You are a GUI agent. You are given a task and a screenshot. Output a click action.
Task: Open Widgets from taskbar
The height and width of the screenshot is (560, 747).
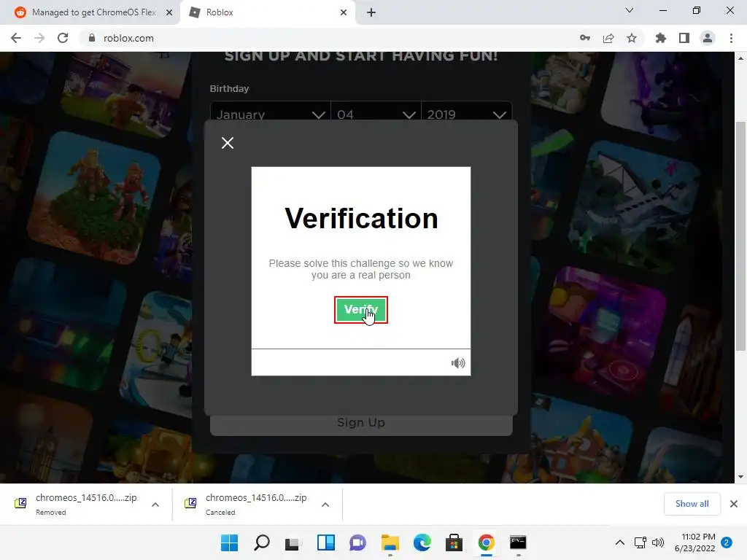(326, 542)
